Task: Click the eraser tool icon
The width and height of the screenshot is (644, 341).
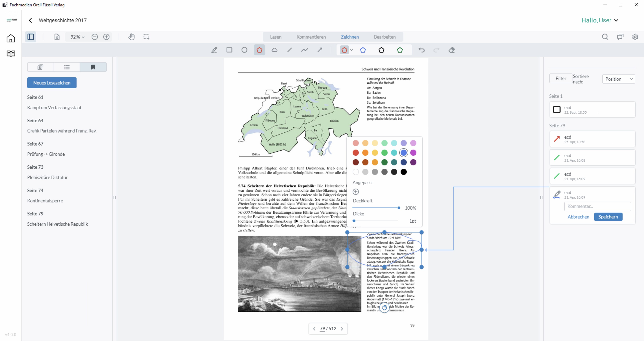Action: tap(451, 50)
